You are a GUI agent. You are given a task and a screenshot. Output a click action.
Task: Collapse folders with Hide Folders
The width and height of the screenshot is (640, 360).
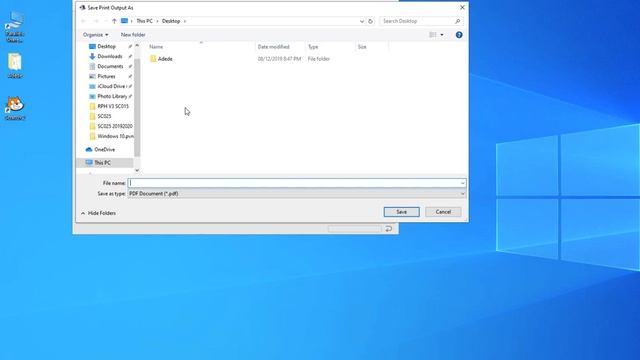pos(98,213)
